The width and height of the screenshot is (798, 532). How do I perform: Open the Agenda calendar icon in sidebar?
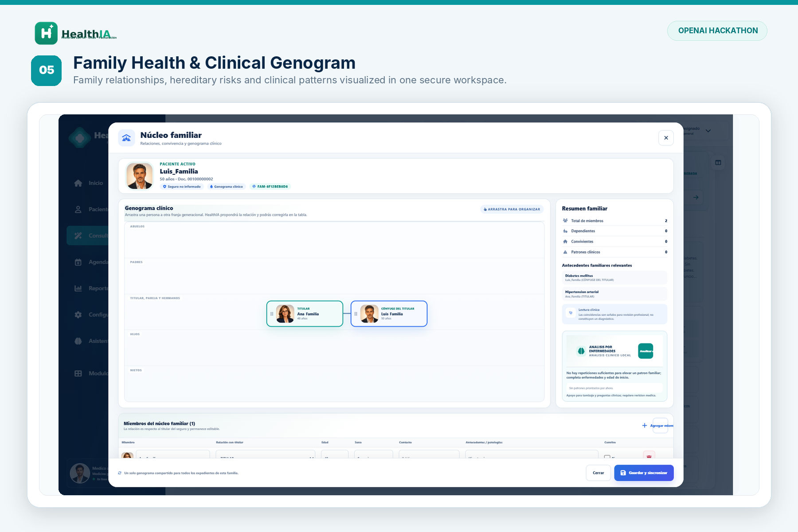click(78, 262)
